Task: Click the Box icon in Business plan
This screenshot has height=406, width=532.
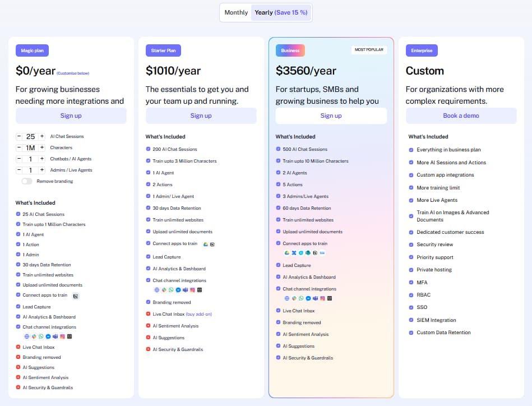Action: [322, 253]
